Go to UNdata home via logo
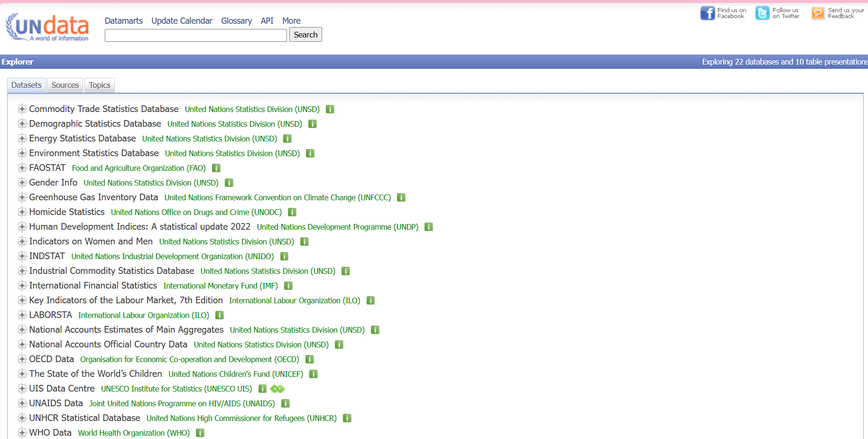Image resolution: width=868 pixels, height=439 pixels. [x=47, y=28]
